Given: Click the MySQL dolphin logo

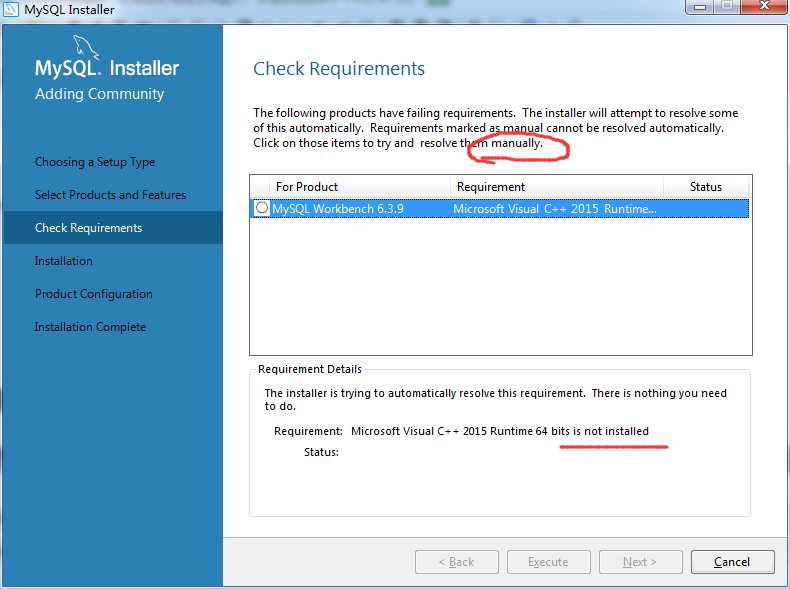Looking at the screenshot, I should tap(85, 46).
